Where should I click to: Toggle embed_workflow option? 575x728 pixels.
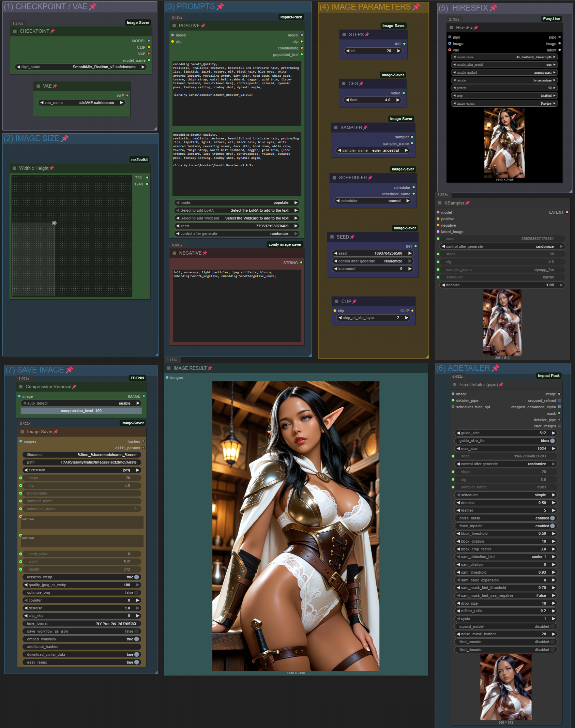tap(136, 639)
